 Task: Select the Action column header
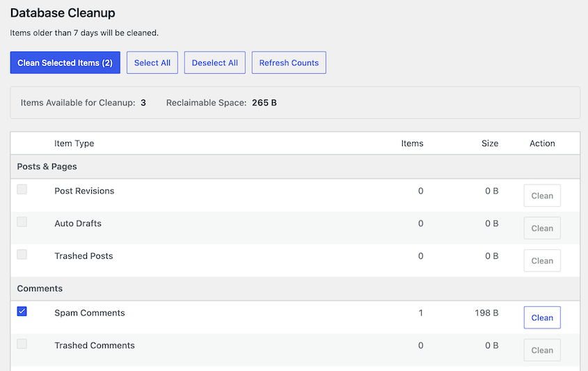(542, 143)
